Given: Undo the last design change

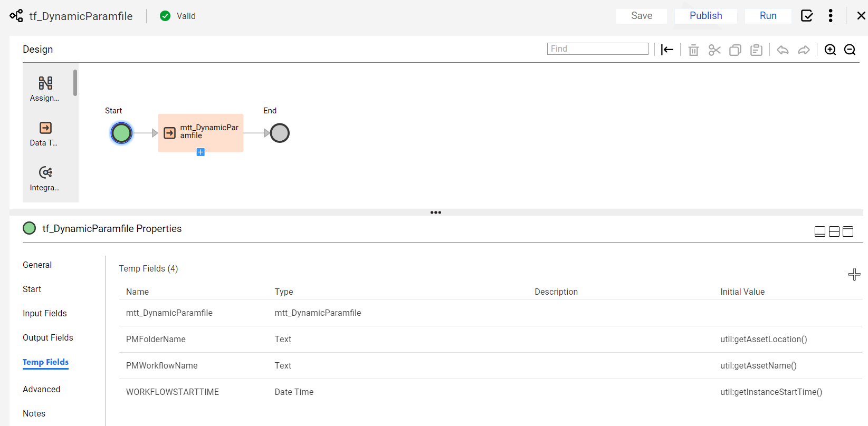Looking at the screenshot, I should 783,50.
